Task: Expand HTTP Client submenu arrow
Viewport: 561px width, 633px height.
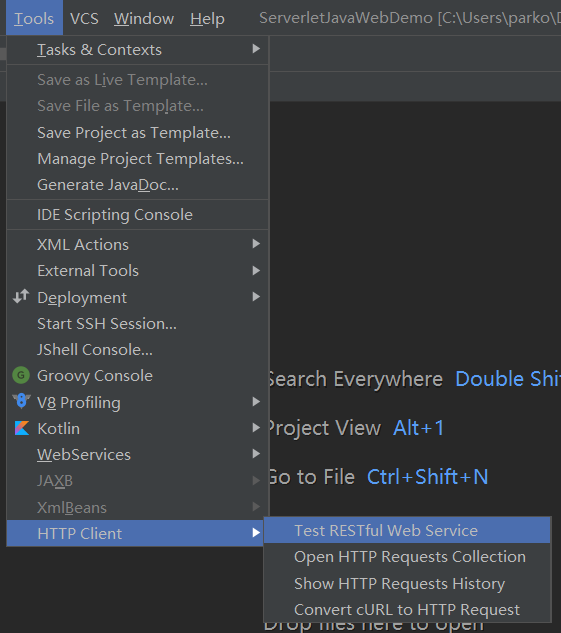Action: pyautogui.click(x=256, y=533)
